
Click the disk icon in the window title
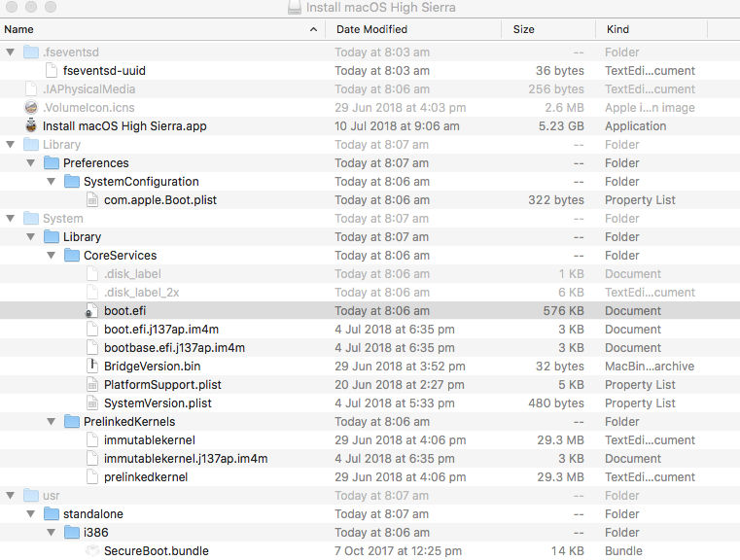click(x=295, y=8)
